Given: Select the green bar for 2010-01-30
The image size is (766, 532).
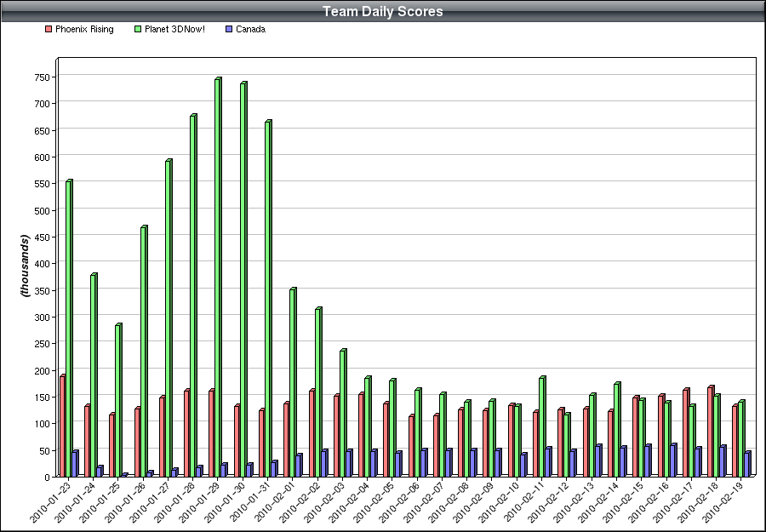Looking at the screenshot, I should [x=243, y=279].
